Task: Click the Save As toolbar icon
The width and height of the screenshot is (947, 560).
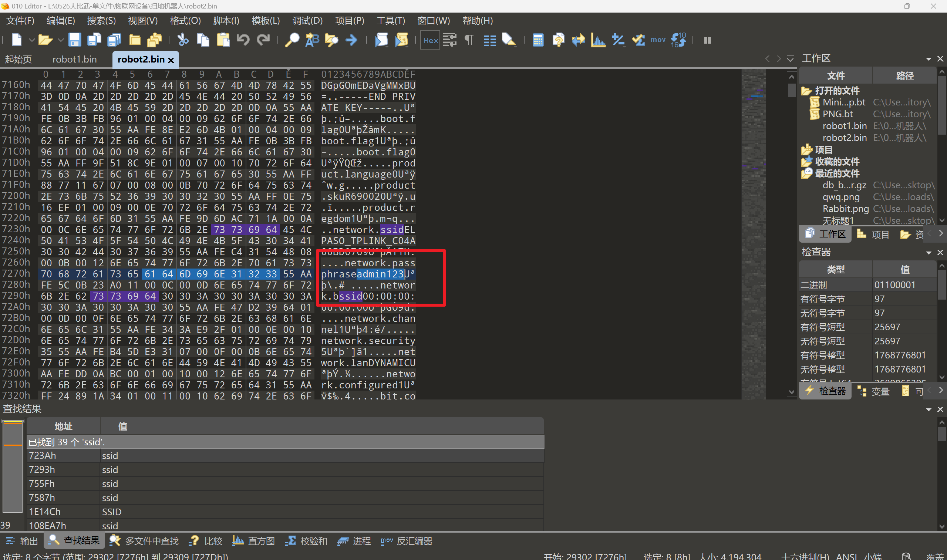Action: click(94, 40)
